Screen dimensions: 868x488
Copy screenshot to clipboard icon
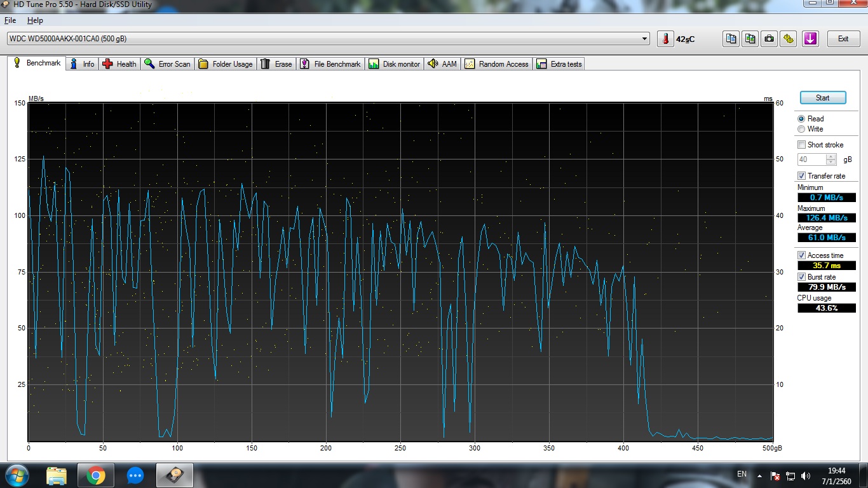point(750,39)
